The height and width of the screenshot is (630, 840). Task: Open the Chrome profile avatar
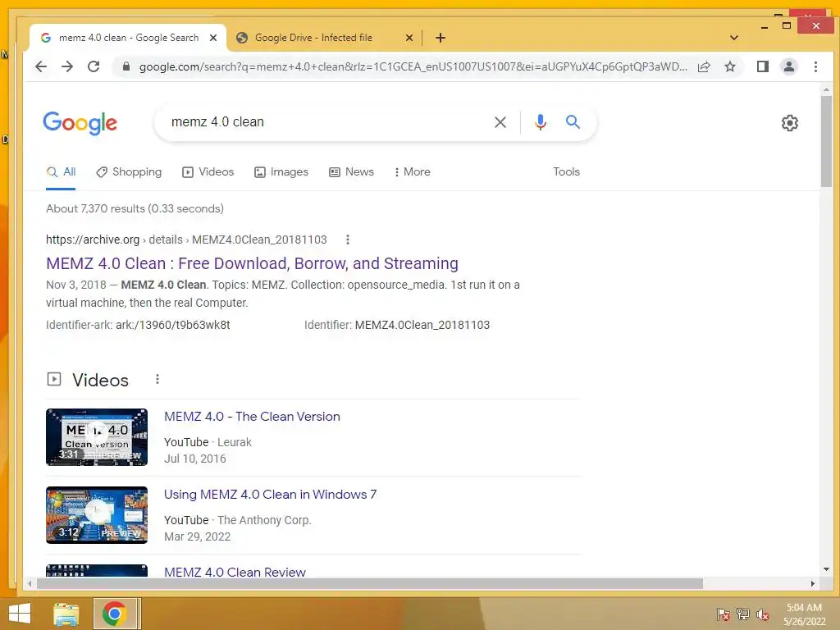point(788,66)
